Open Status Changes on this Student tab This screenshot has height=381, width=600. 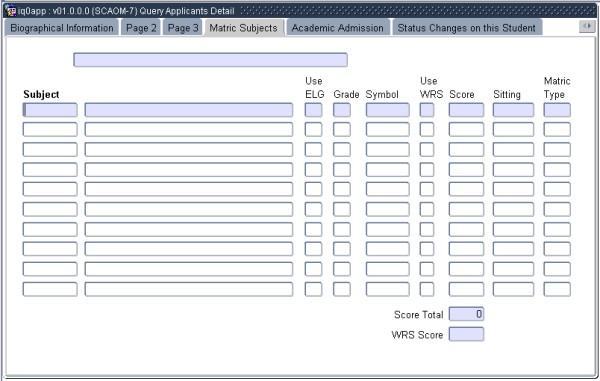pyautogui.click(x=467, y=28)
